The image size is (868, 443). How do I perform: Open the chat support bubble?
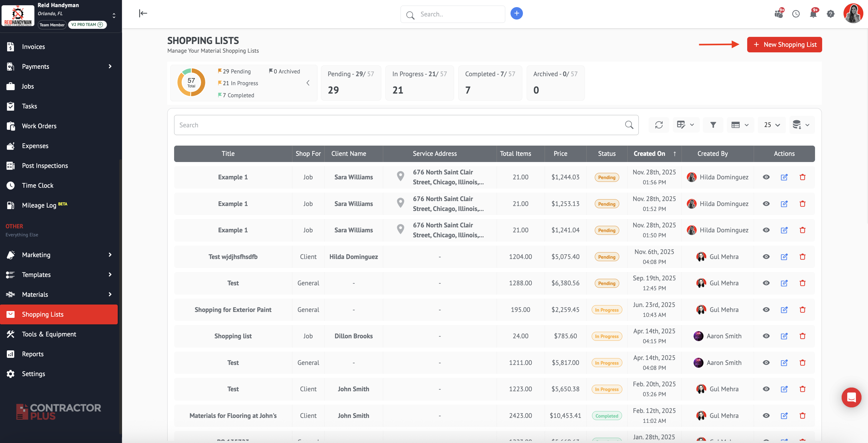[x=851, y=397]
